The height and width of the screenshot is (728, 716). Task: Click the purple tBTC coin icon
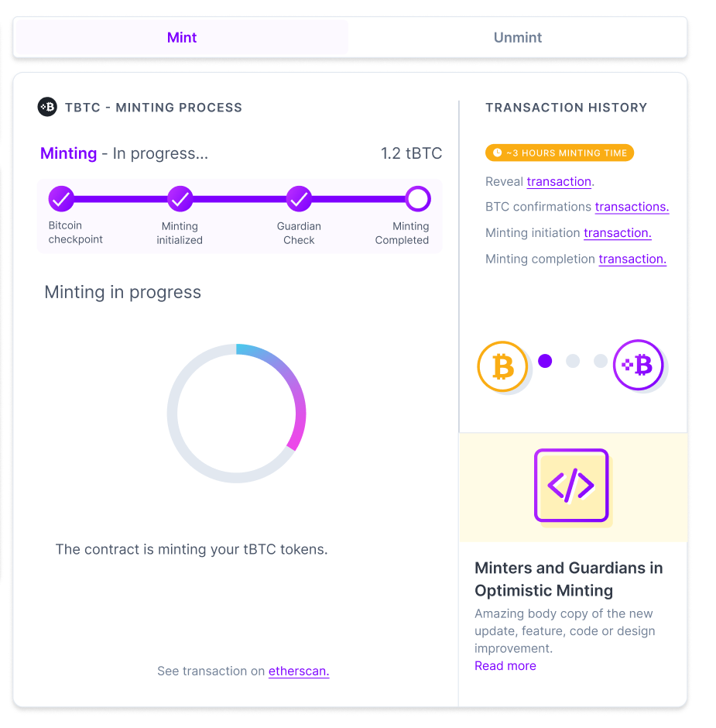(638, 365)
